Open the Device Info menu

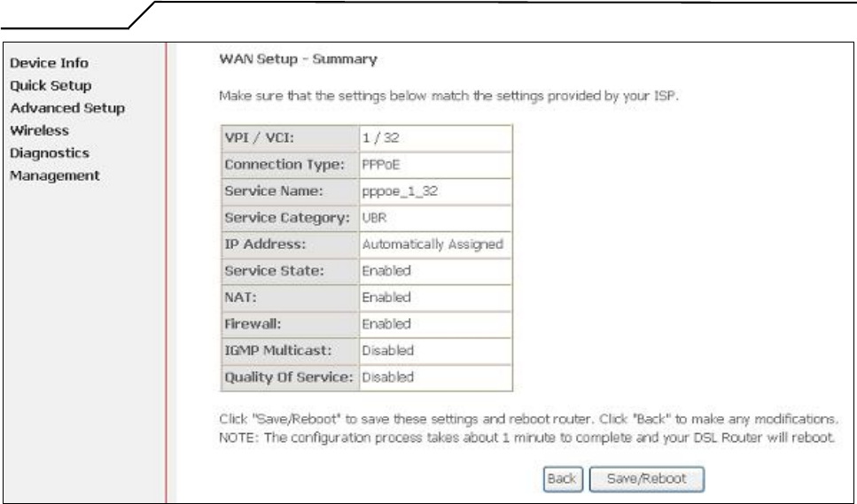49,63
